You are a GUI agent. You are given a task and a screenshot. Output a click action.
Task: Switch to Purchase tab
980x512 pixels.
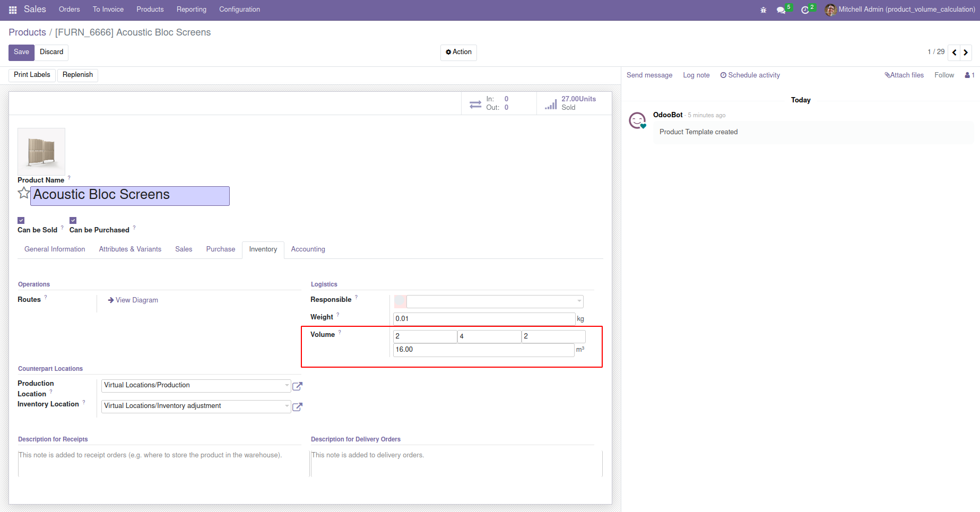coord(221,249)
